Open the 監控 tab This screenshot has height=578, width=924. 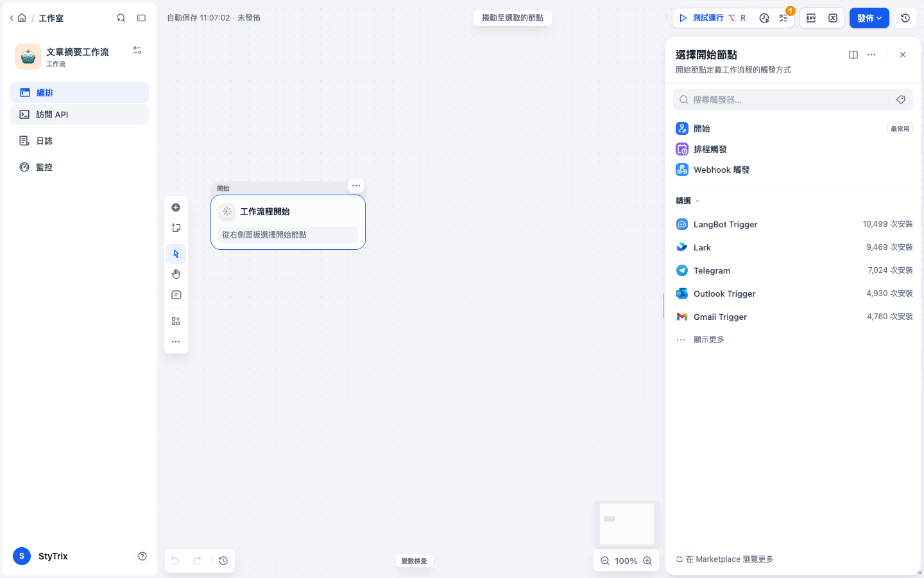pyautogui.click(x=80, y=167)
